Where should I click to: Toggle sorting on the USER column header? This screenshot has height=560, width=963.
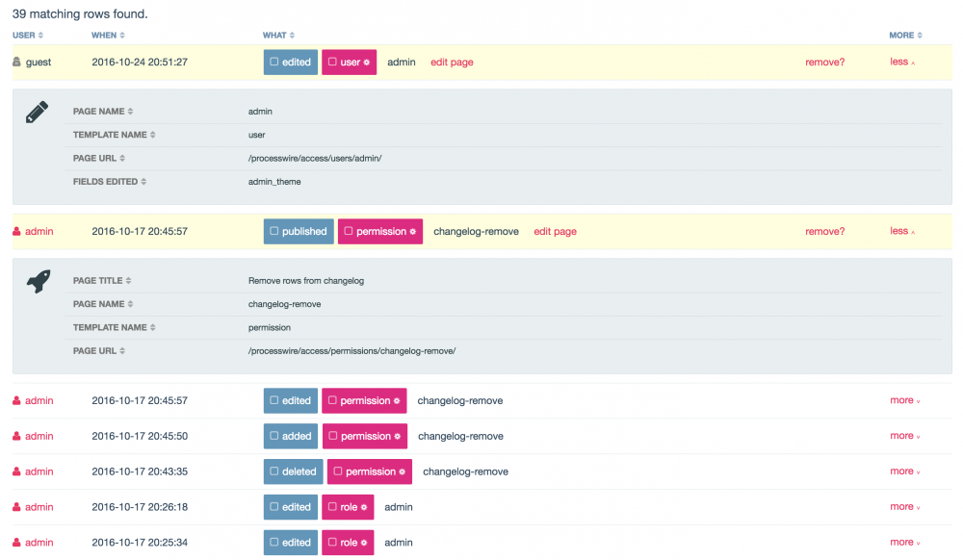26,35
